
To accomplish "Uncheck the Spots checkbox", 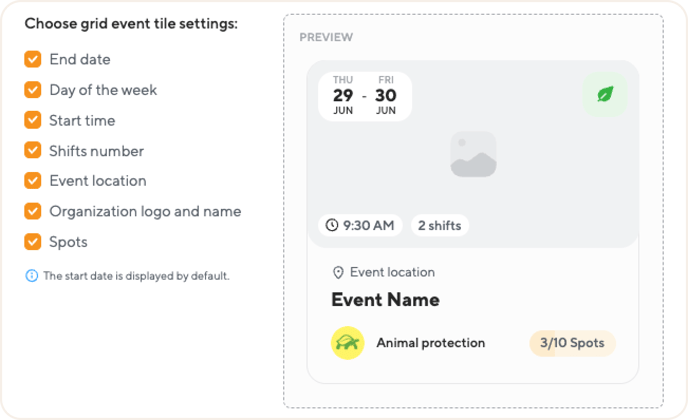I will coord(33,242).
